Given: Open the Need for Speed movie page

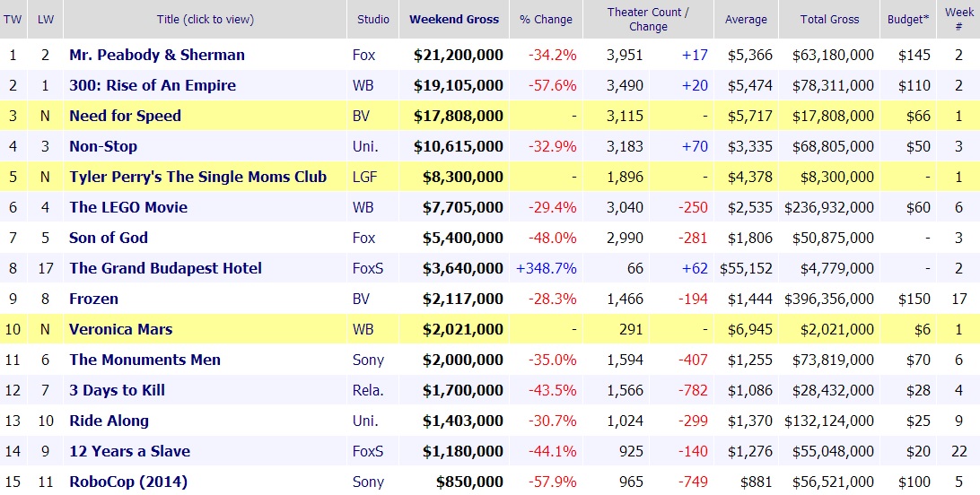Looking at the screenshot, I should tap(125, 116).
